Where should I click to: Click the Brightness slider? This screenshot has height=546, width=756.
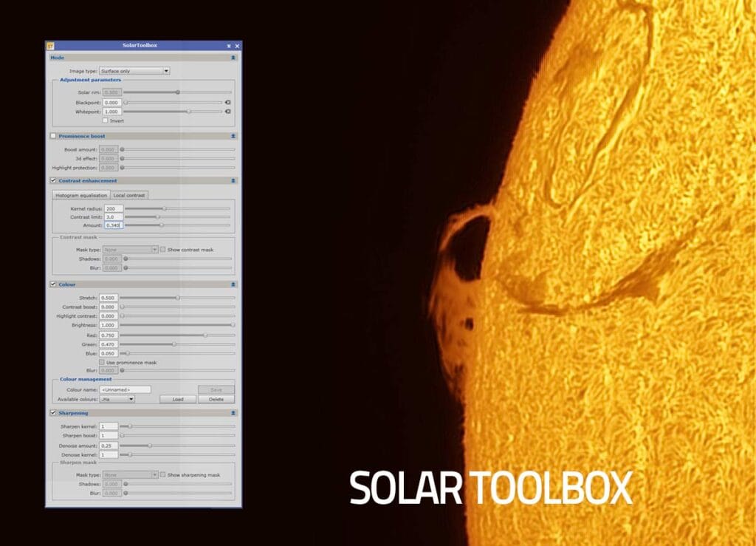176,325
